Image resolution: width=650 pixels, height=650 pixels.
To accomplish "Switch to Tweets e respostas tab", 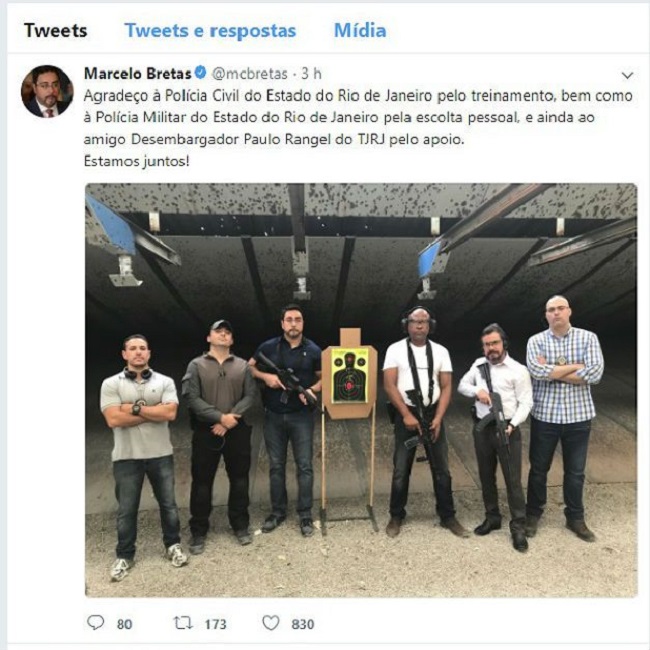I will pyautogui.click(x=211, y=31).
